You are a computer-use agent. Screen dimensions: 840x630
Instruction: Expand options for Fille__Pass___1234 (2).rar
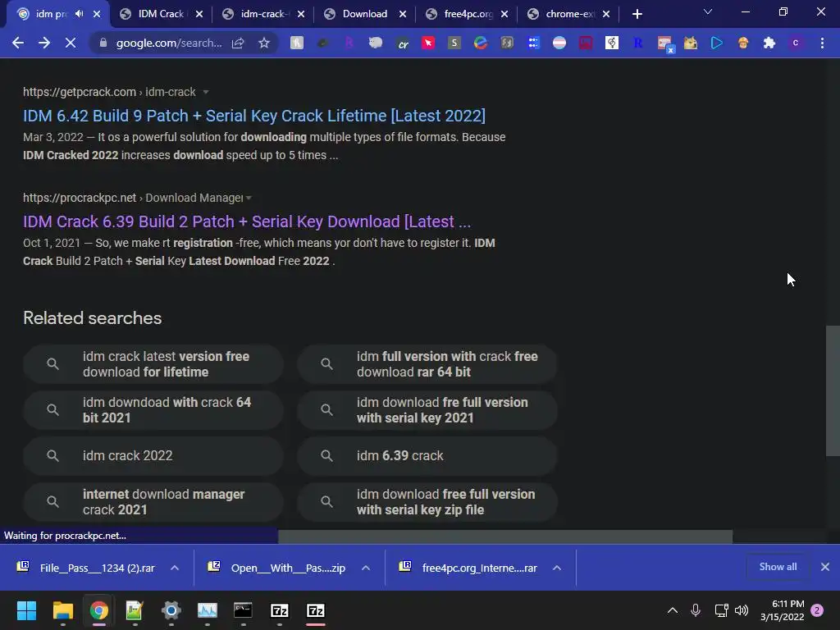pos(175,568)
